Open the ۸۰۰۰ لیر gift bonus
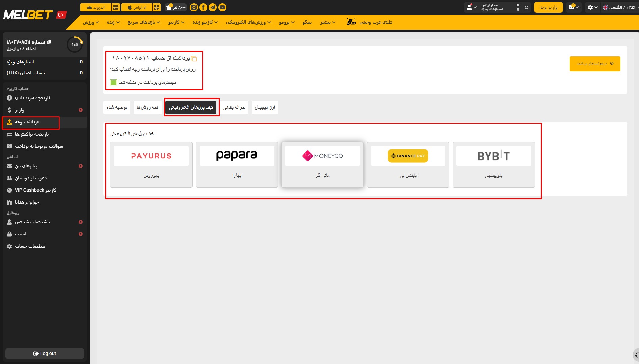This screenshot has height=364, width=639. pos(176,7)
